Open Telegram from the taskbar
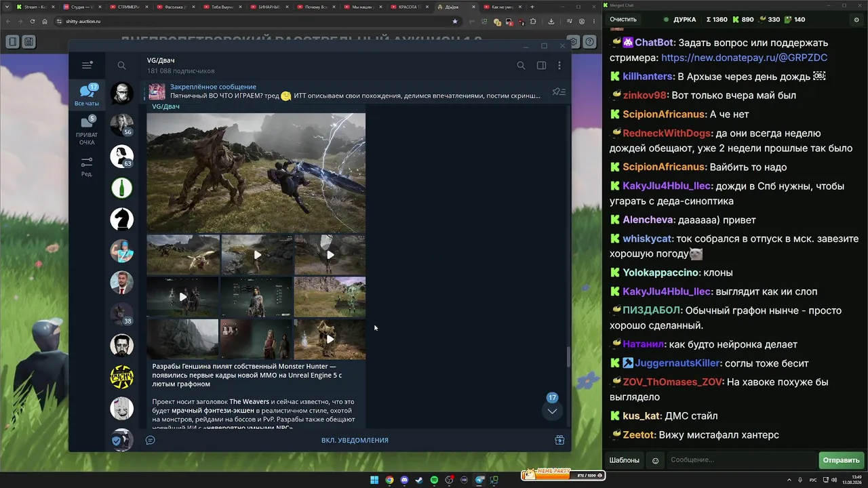The height and width of the screenshot is (488, 868). click(x=479, y=480)
